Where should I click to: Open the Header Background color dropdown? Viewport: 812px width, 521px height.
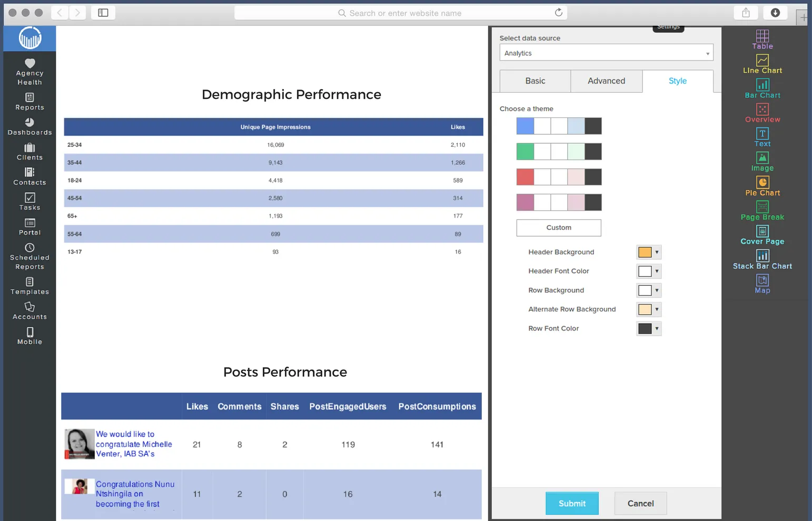click(x=656, y=252)
